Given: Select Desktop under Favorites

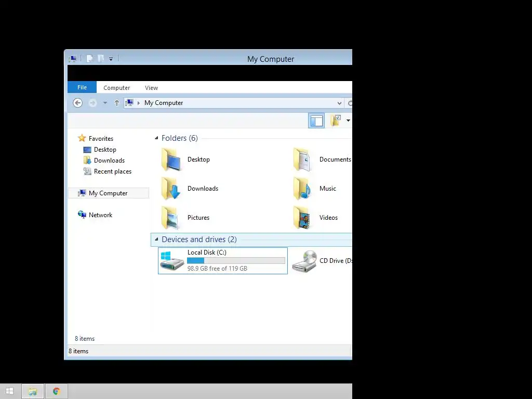Looking at the screenshot, I should pyautogui.click(x=105, y=150).
